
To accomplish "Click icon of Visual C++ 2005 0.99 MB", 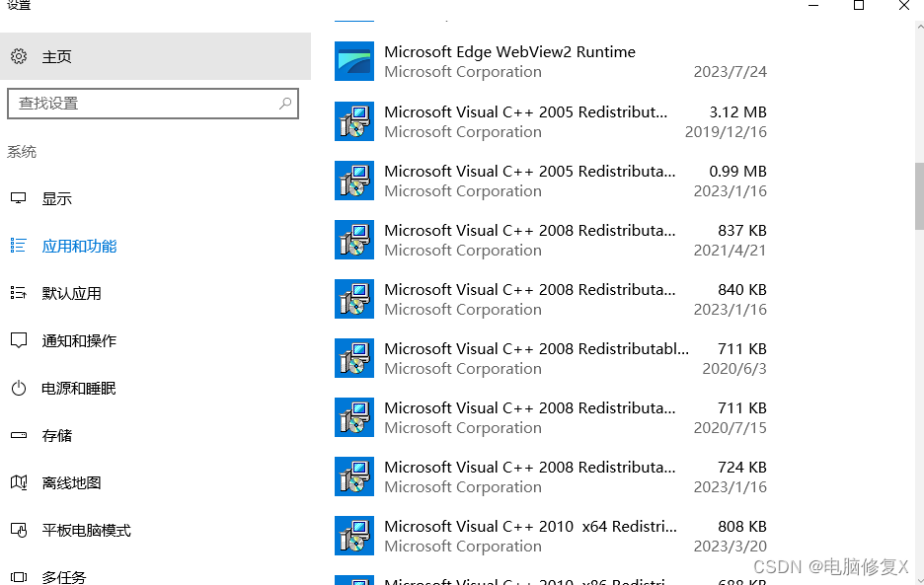I will [354, 181].
